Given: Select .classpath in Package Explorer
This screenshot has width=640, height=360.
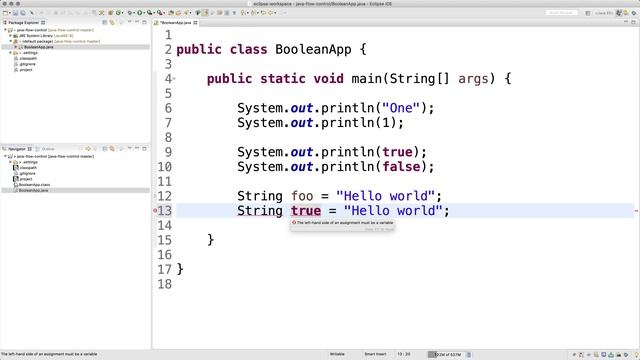Looking at the screenshot, I should click(x=28, y=59).
